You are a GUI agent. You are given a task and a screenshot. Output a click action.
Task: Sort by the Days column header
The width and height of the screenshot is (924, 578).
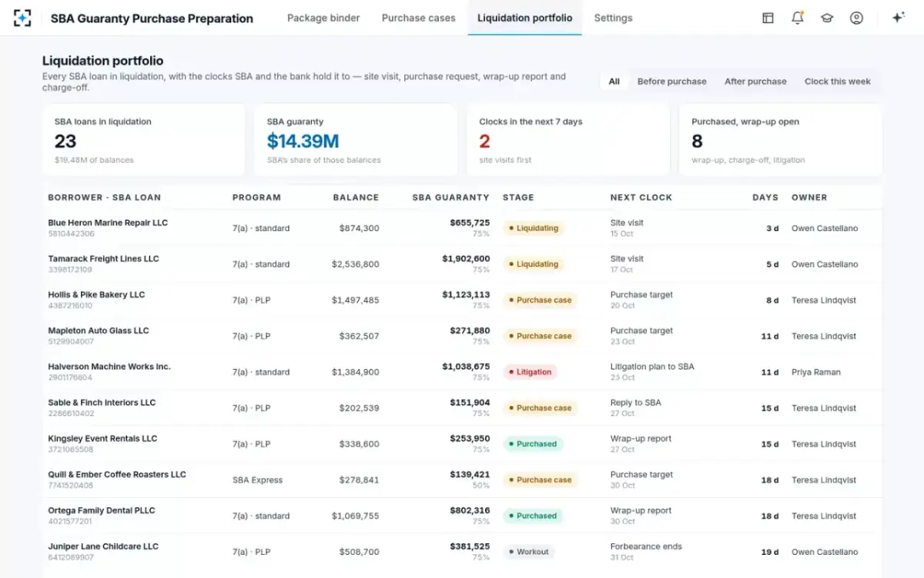point(765,197)
